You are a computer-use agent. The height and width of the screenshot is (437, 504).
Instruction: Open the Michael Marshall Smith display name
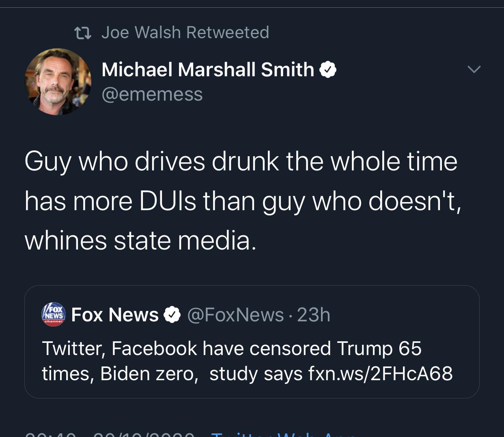tap(208, 69)
